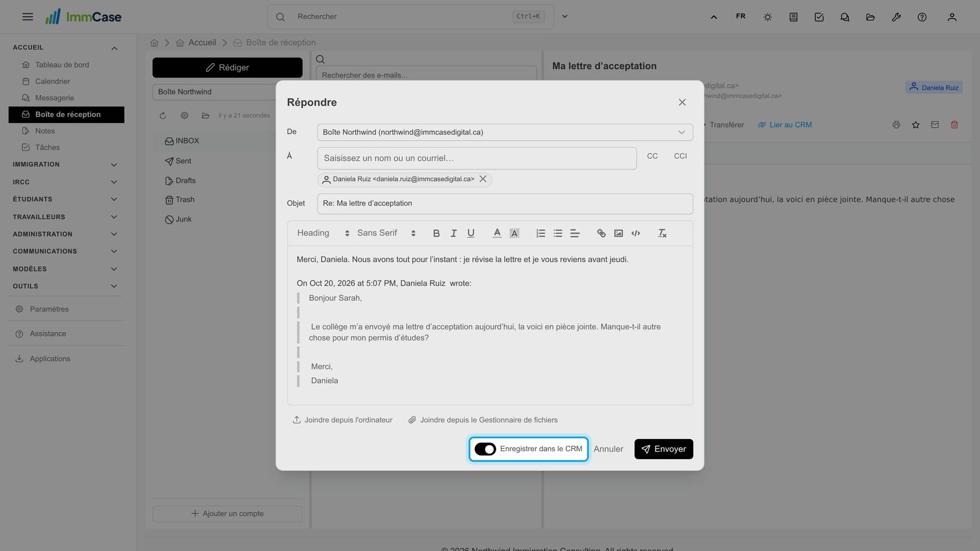Open the Sans Serif font dropdown

point(386,233)
